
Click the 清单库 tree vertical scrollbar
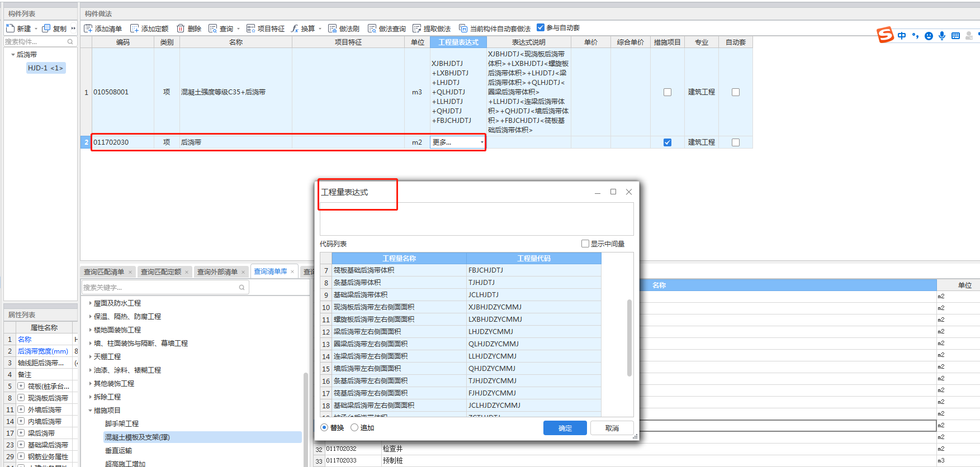(x=306, y=419)
